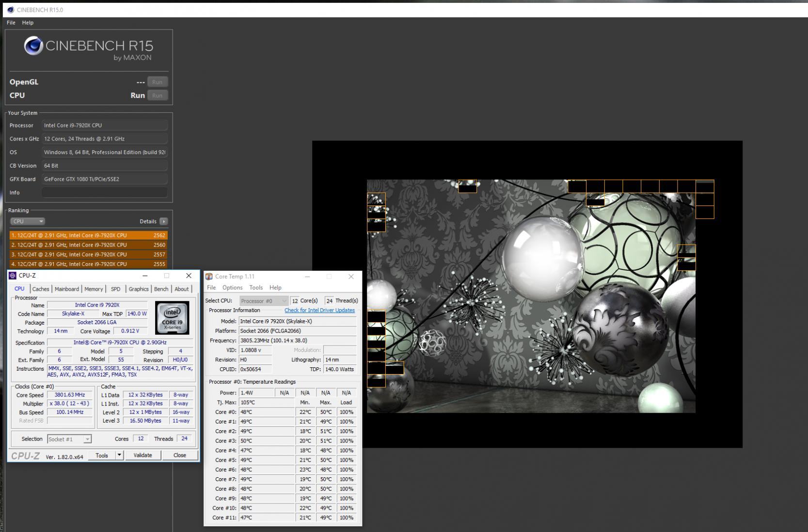Open the Help menu in Cinebench

(x=28, y=23)
